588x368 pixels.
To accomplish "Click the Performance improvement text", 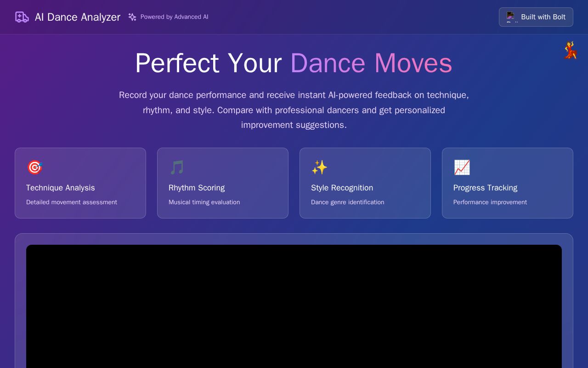I will 490,202.
